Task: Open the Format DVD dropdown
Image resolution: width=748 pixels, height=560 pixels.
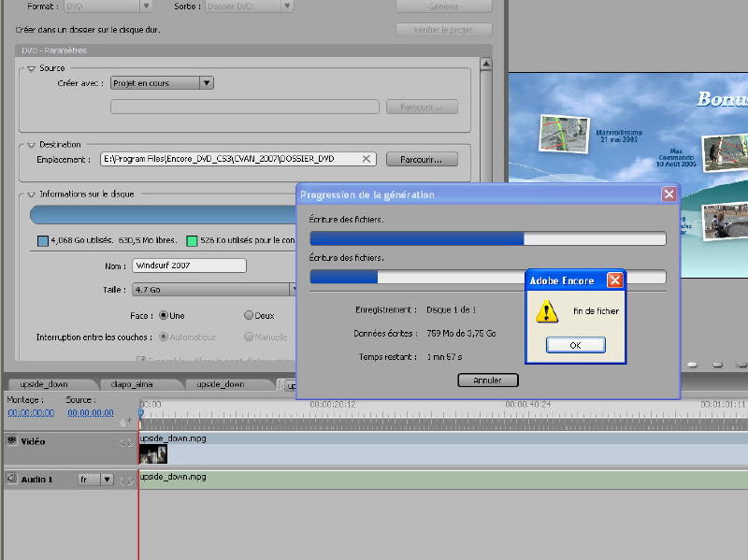Action: pos(108,7)
